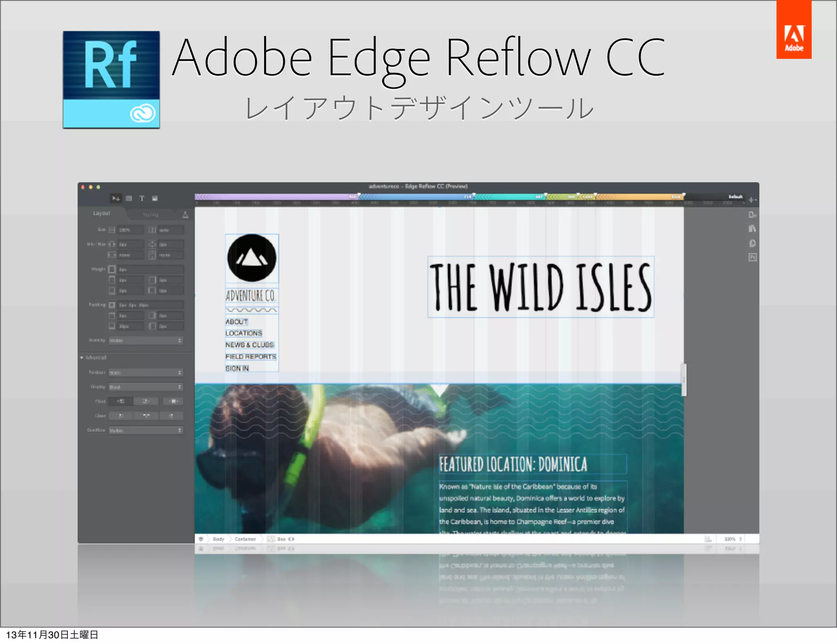Screen dimensions: 837x644
Task: Grab the canvas width resize handle
Action: click(684, 379)
